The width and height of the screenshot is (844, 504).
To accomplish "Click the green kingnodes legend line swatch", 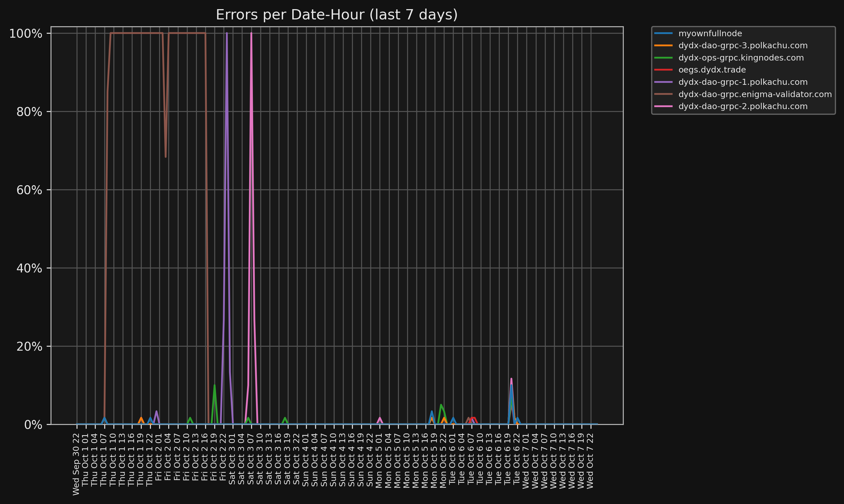I will [x=663, y=58].
